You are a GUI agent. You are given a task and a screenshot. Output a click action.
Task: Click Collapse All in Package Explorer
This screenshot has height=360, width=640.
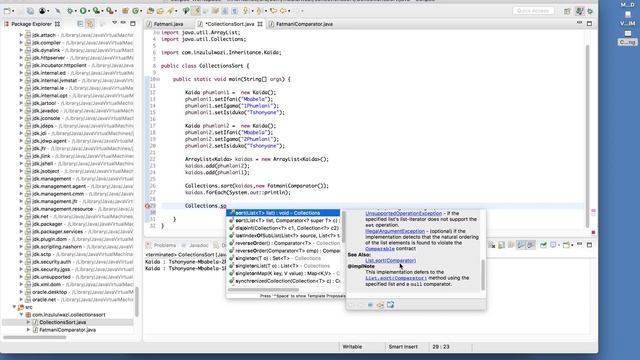80,24
